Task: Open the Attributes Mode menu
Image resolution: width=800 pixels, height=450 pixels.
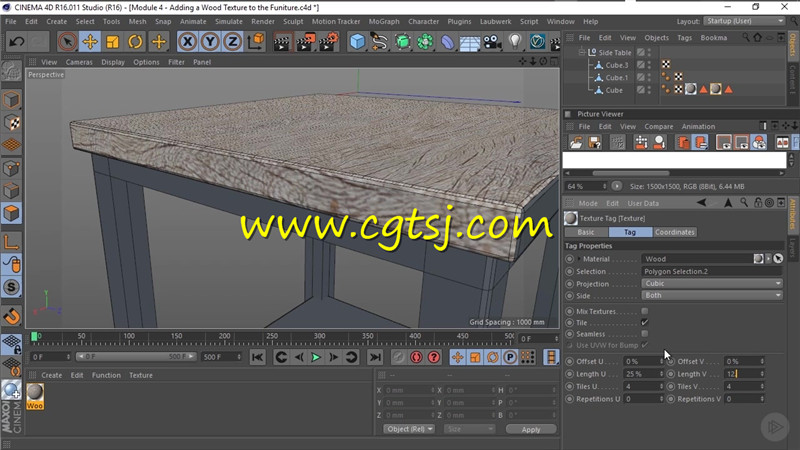Action: [588, 203]
